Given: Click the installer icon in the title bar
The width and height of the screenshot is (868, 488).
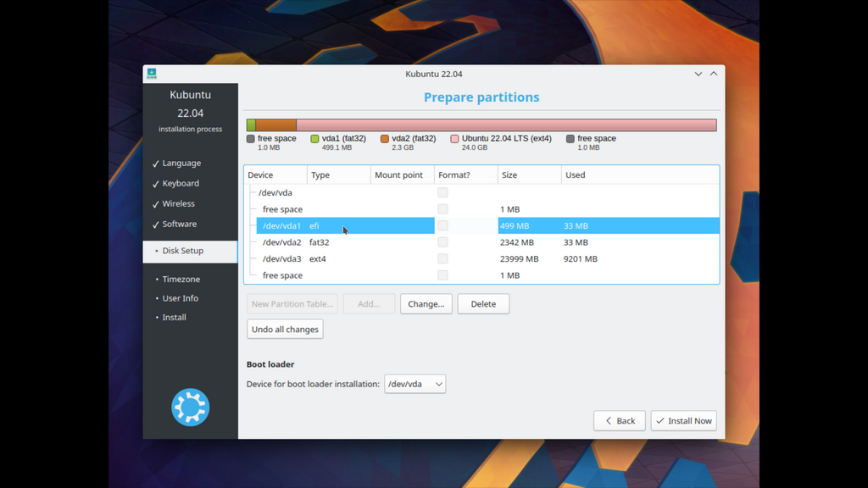Looking at the screenshot, I should (x=151, y=74).
